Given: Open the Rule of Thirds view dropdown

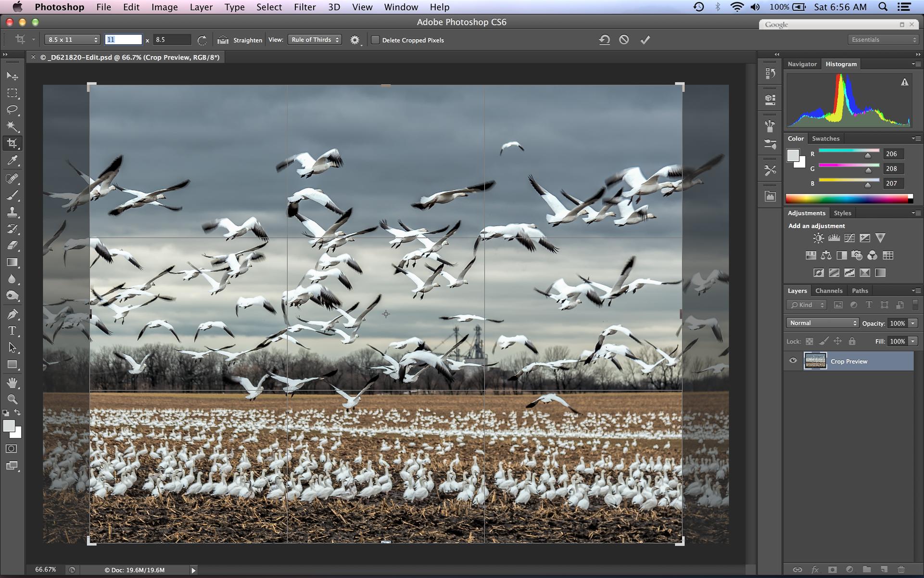Looking at the screenshot, I should (315, 40).
